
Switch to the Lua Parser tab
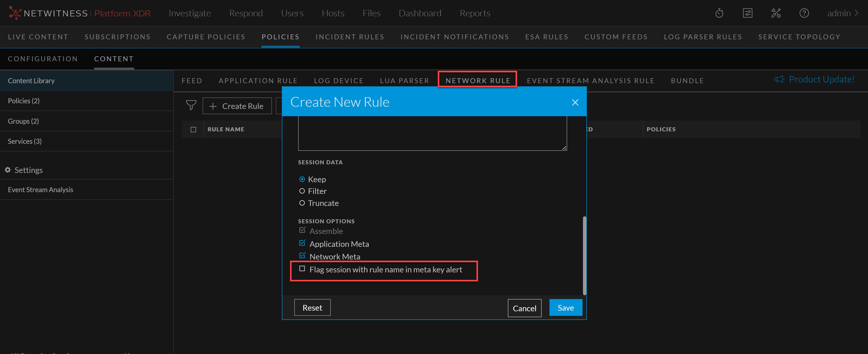[404, 81]
